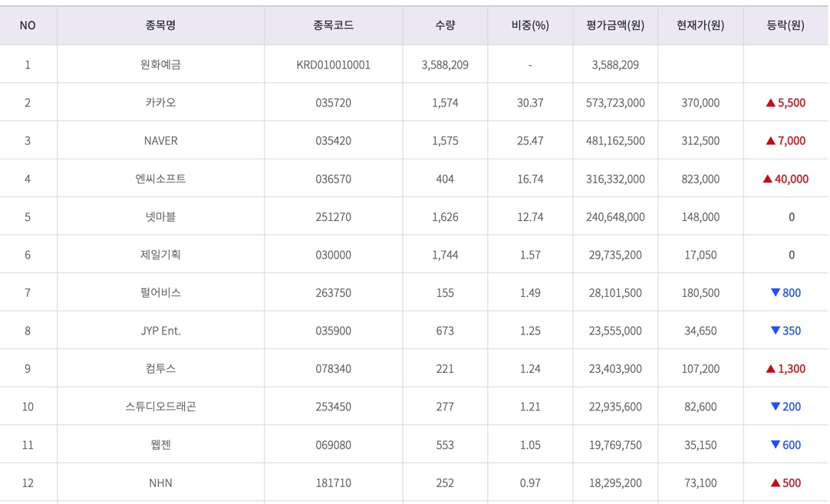
Task: Click the 종목코드 column header
Action: [x=333, y=25]
